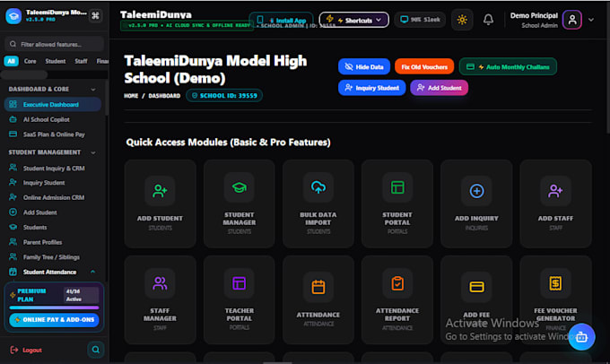Click the Student Attendance calendar icon
This screenshot has width=610, height=364.
pos(13,272)
